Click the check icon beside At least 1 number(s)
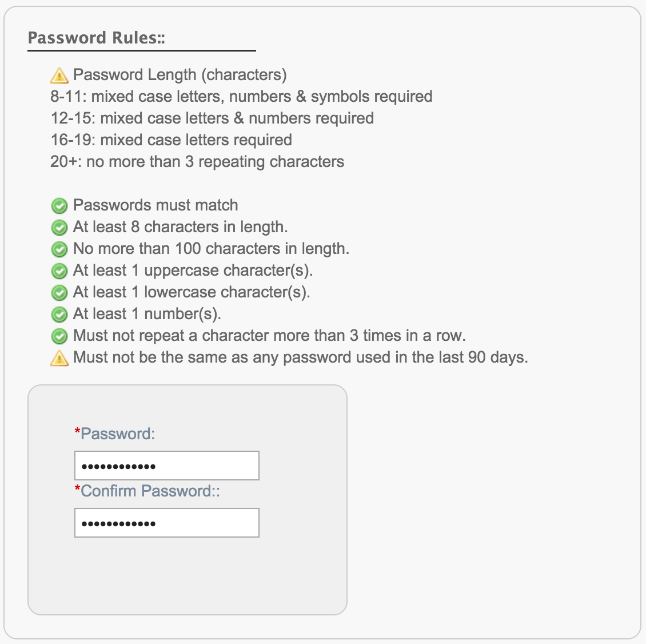The height and width of the screenshot is (644, 646). pyautogui.click(x=59, y=315)
